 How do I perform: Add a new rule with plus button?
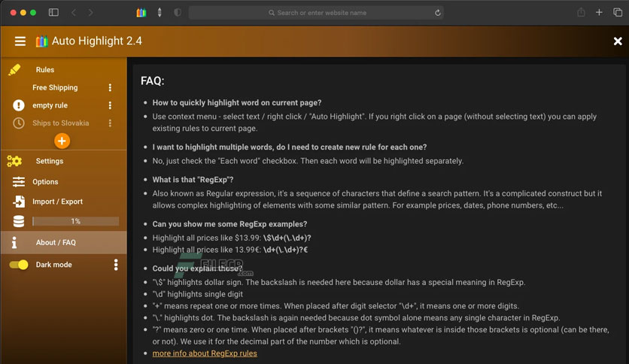click(62, 141)
